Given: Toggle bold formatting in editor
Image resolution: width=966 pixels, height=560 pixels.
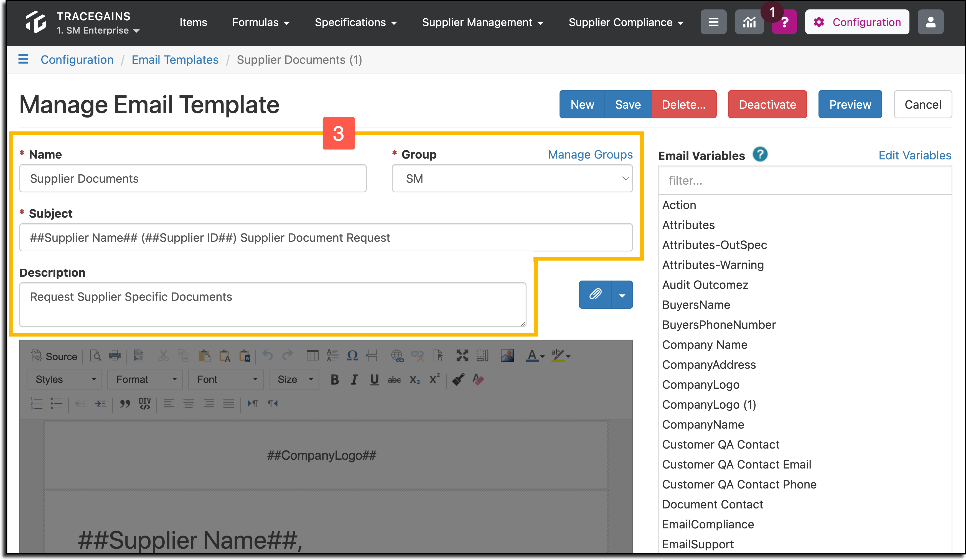Looking at the screenshot, I should tap(334, 380).
